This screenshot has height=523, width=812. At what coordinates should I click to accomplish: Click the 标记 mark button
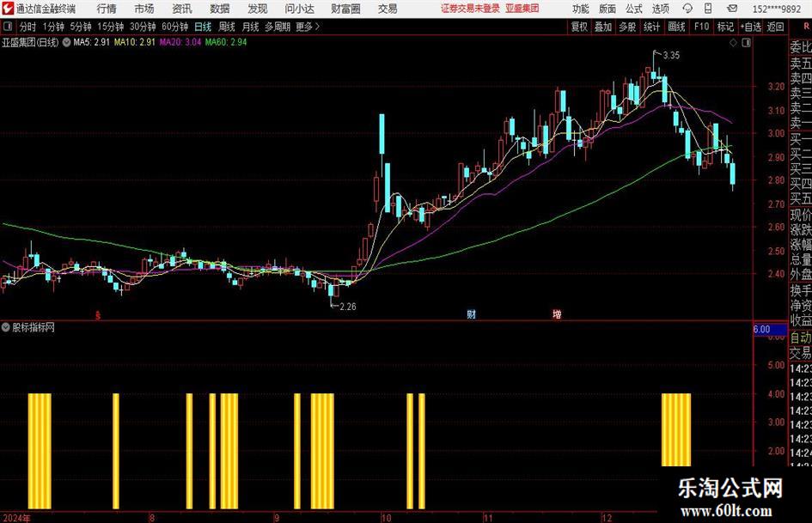(x=725, y=27)
